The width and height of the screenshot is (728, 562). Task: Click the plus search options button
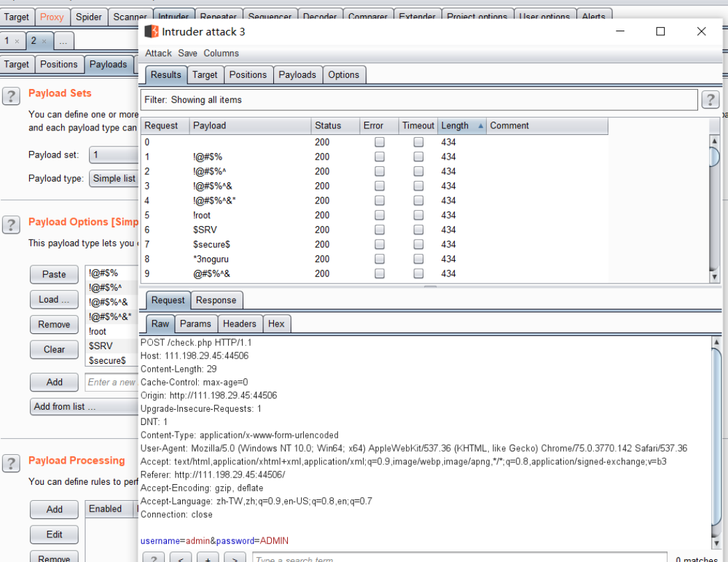click(x=208, y=558)
